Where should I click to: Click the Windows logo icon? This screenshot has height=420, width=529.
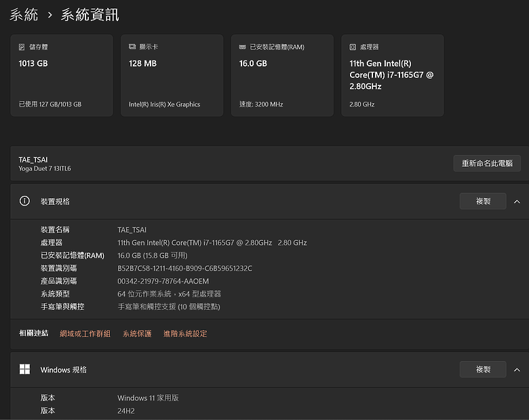point(24,369)
